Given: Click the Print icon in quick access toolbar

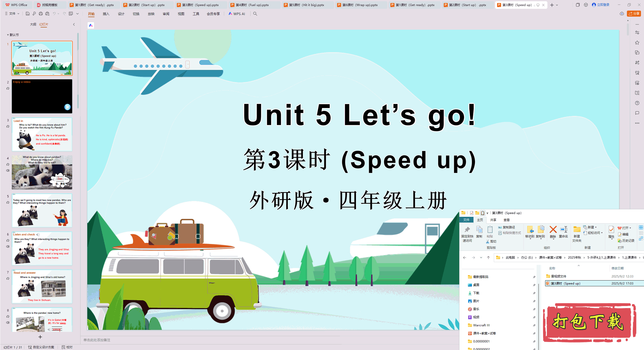Looking at the screenshot, I should click(x=41, y=14).
